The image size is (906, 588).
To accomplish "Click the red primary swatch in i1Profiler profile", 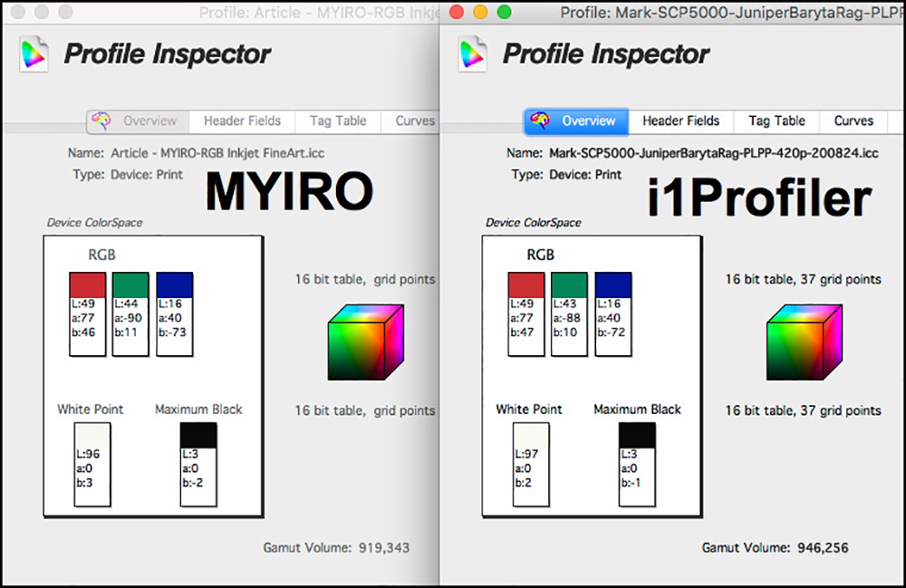I will (526, 284).
